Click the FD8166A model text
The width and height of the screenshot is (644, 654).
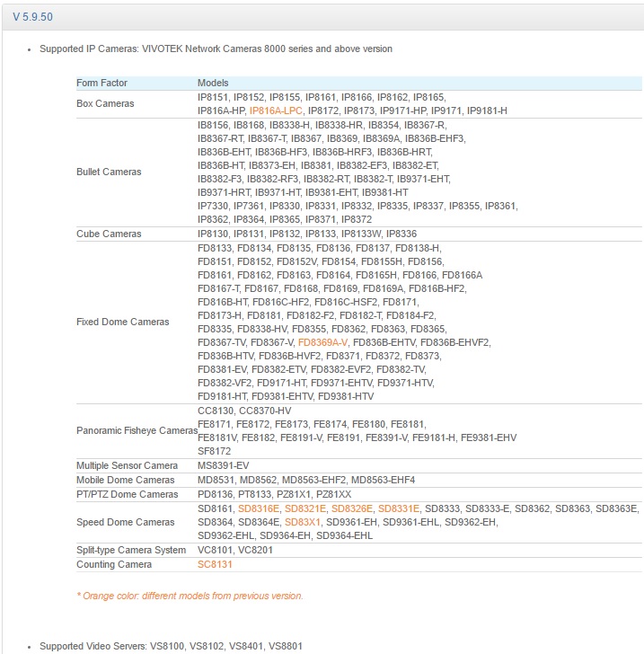coord(462,275)
